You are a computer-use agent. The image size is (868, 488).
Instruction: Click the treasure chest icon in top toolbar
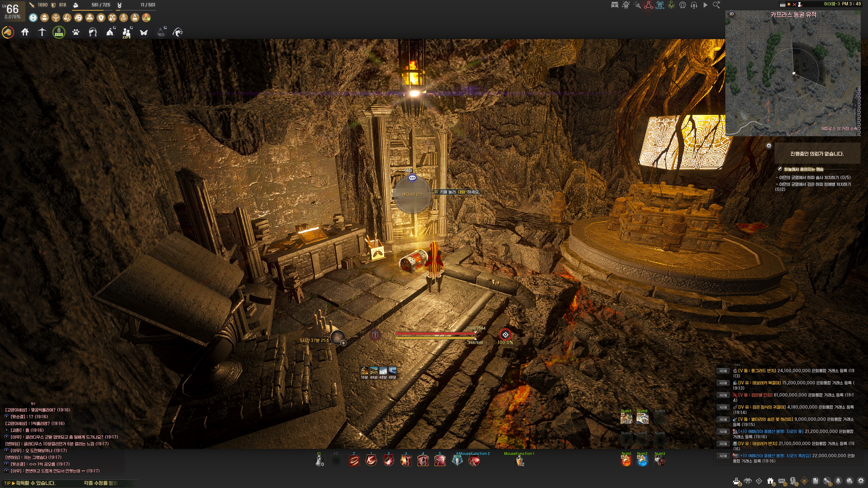point(614,5)
